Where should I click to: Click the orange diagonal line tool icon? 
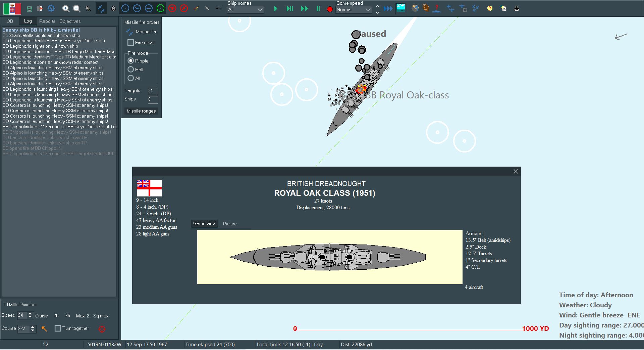pyautogui.click(x=196, y=9)
